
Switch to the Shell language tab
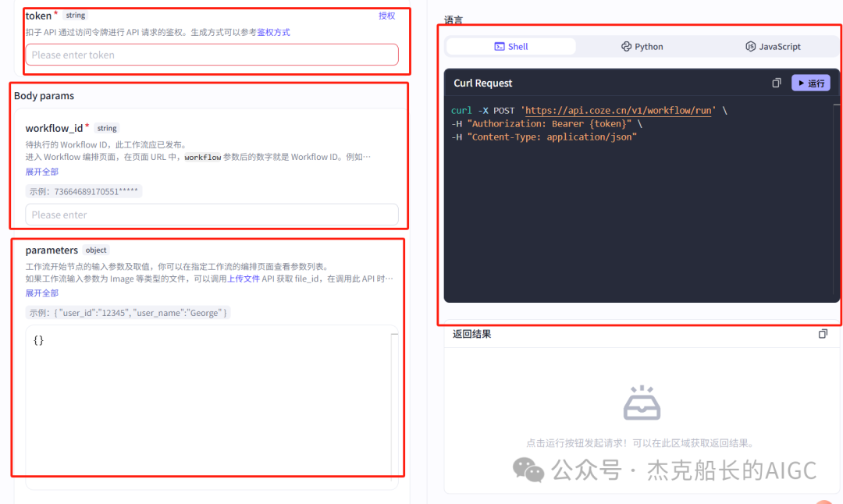[510, 47]
